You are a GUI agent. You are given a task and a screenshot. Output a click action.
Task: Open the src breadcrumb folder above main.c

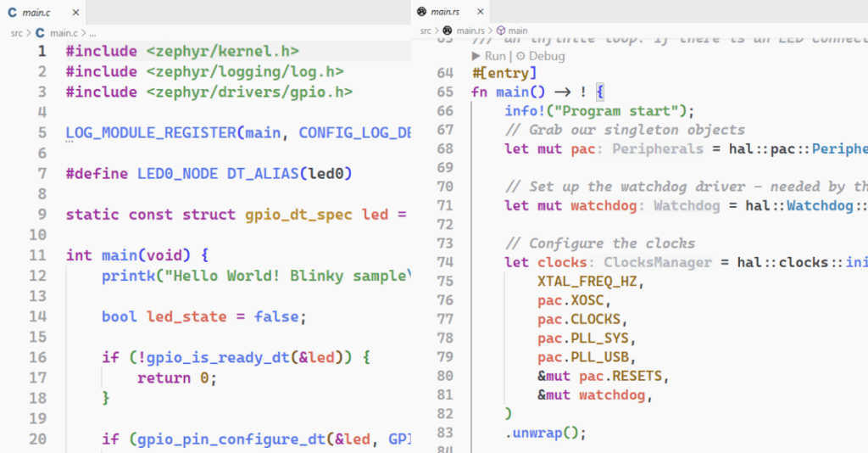click(16, 32)
